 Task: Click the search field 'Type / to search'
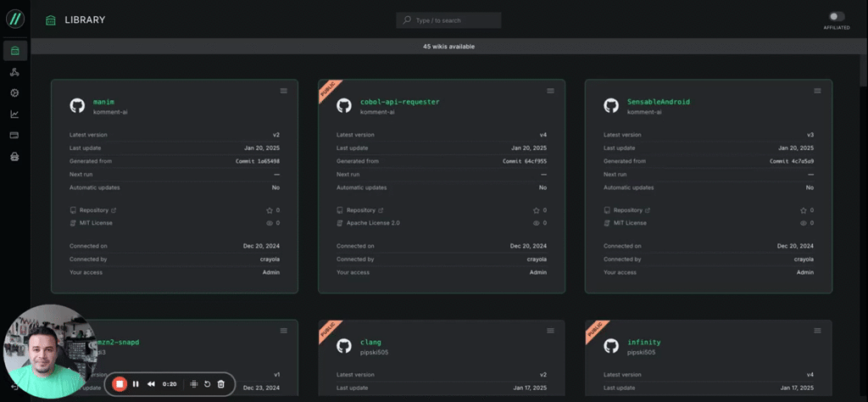[449, 20]
